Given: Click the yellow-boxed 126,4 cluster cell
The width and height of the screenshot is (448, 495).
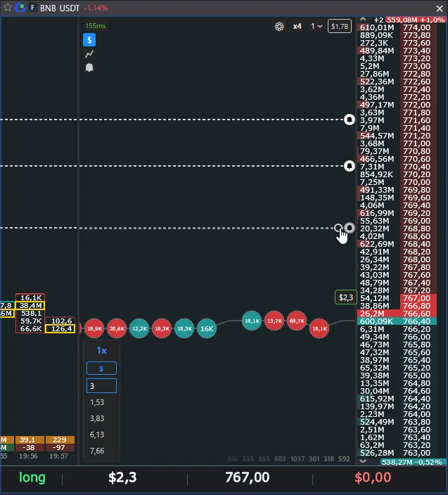Looking at the screenshot, I should [60, 328].
